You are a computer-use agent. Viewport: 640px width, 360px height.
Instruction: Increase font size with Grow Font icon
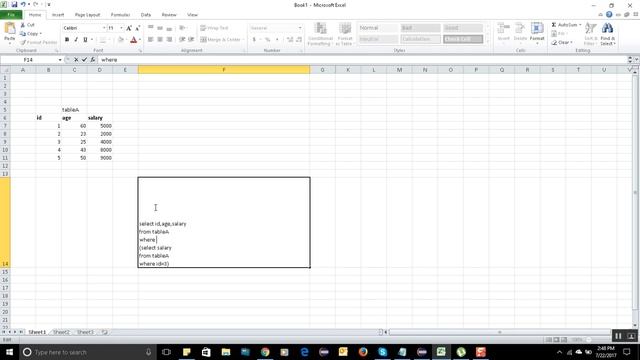pos(129,28)
